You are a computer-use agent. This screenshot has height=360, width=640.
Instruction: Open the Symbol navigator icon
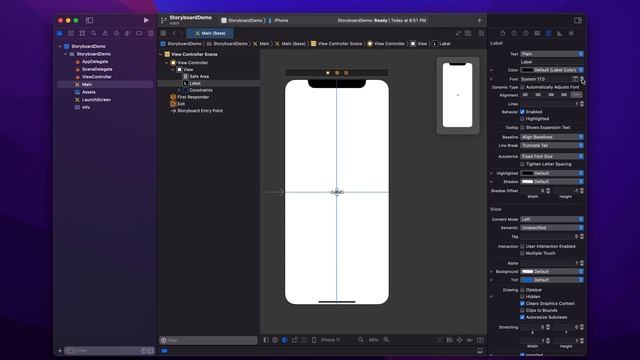coord(82,33)
